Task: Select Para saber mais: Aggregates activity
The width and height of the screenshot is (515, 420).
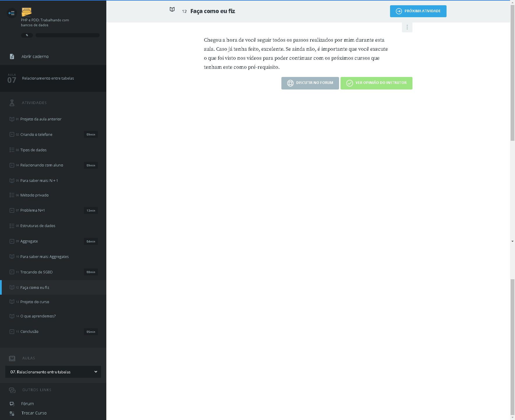Action: tap(45, 257)
